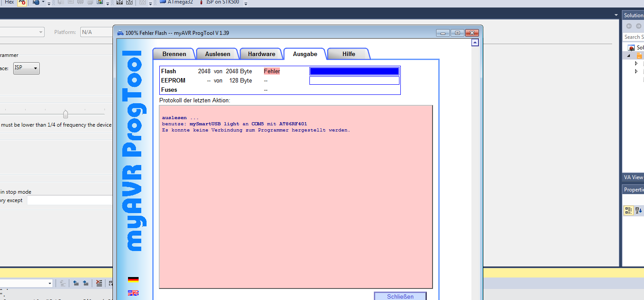Click the memory exception input field
The width and height of the screenshot is (644, 300).
(x=70, y=200)
